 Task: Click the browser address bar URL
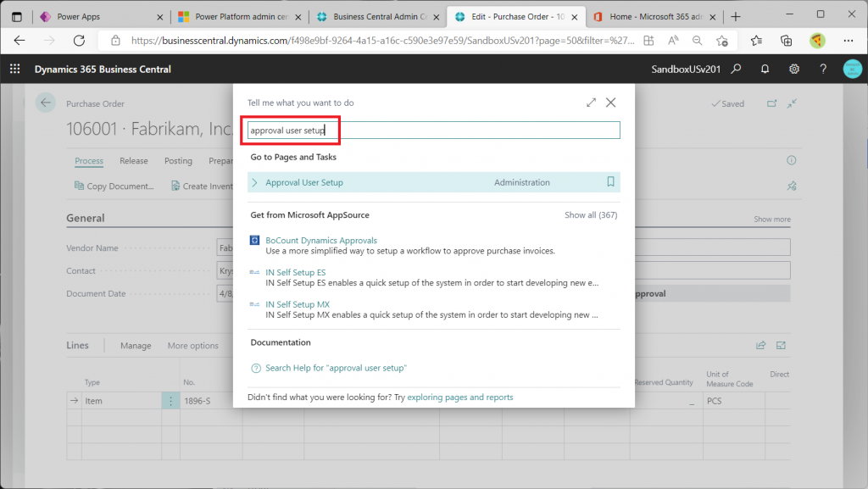tap(382, 41)
